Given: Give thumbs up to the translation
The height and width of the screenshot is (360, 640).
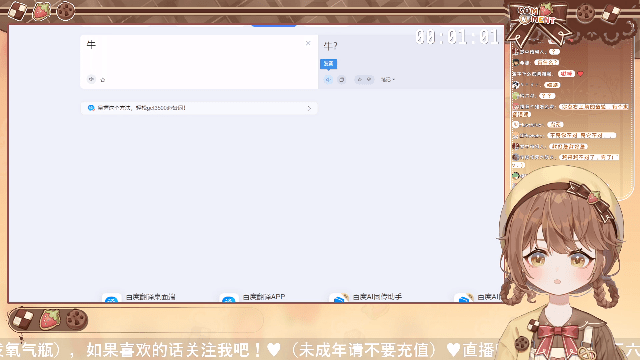Looking at the screenshot, I should click(x=359, y=80).
